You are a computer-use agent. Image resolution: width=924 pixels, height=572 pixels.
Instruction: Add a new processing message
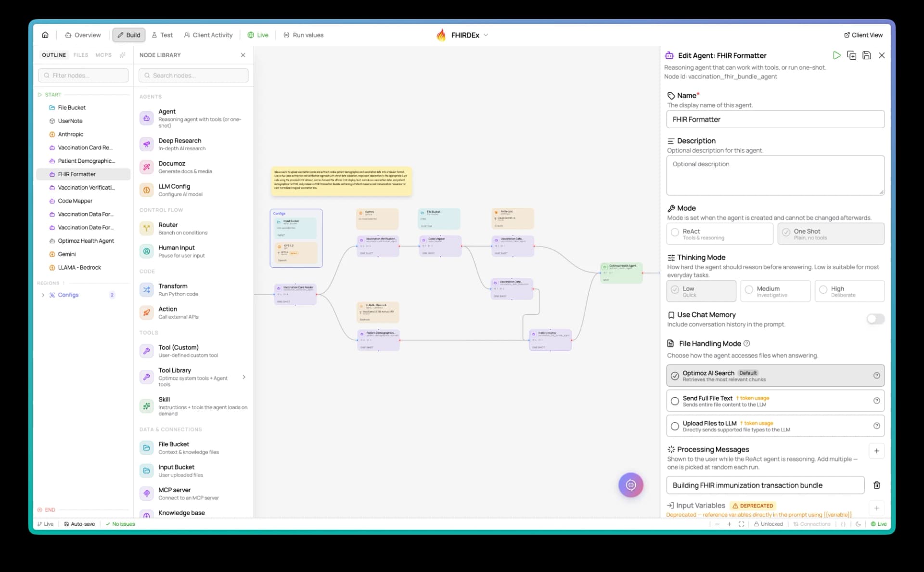876,451
